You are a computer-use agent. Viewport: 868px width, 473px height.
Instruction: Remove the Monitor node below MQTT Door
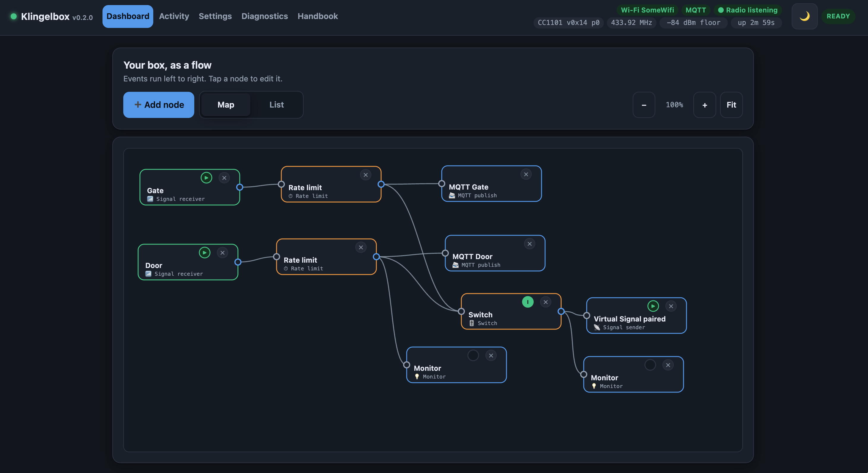pos(491,355)
